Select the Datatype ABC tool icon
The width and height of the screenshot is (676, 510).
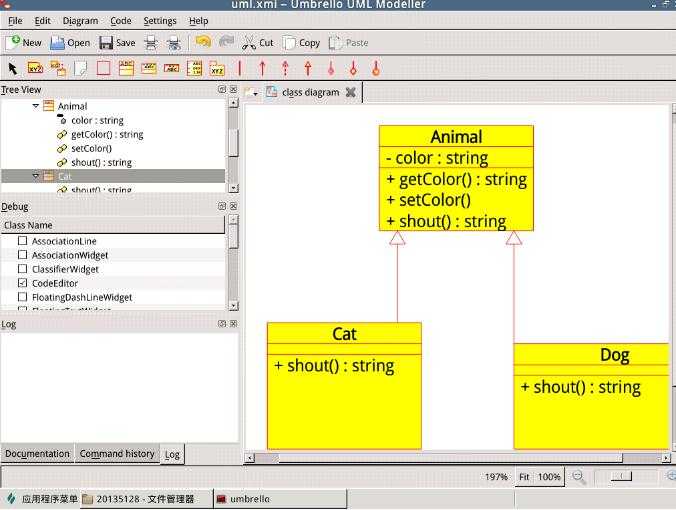pos(172,68)
